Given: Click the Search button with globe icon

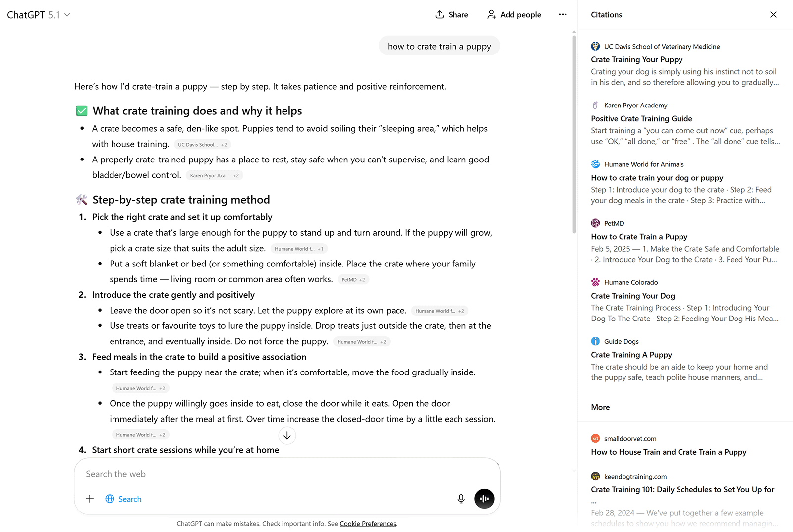Looking at the screenshot, I should [123, 499].
